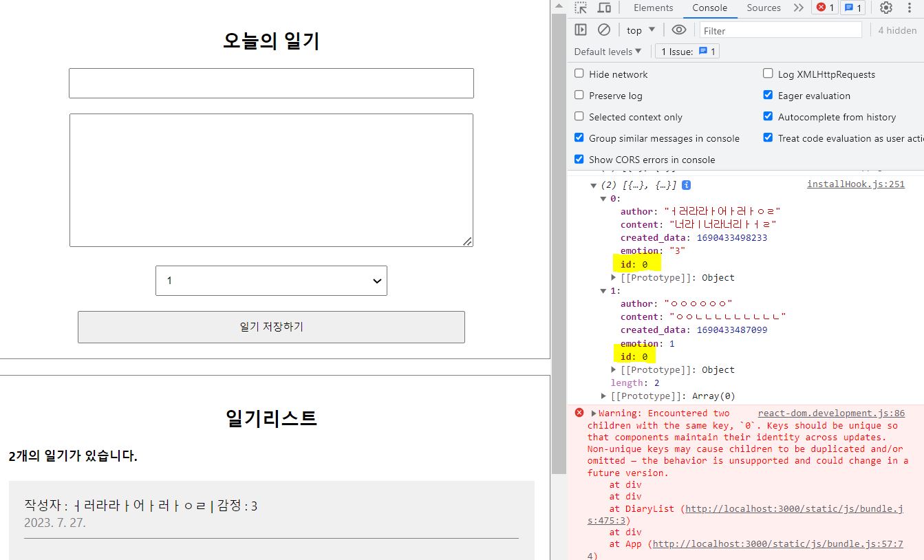Collapse the object at index 0

tap(604, 199)
